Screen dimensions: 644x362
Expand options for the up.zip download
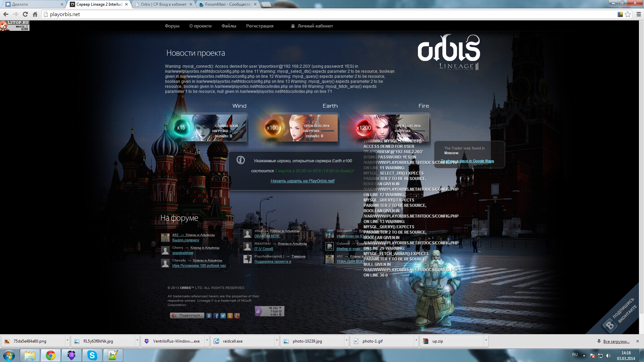pyautogui.click(x=486, y=341)
